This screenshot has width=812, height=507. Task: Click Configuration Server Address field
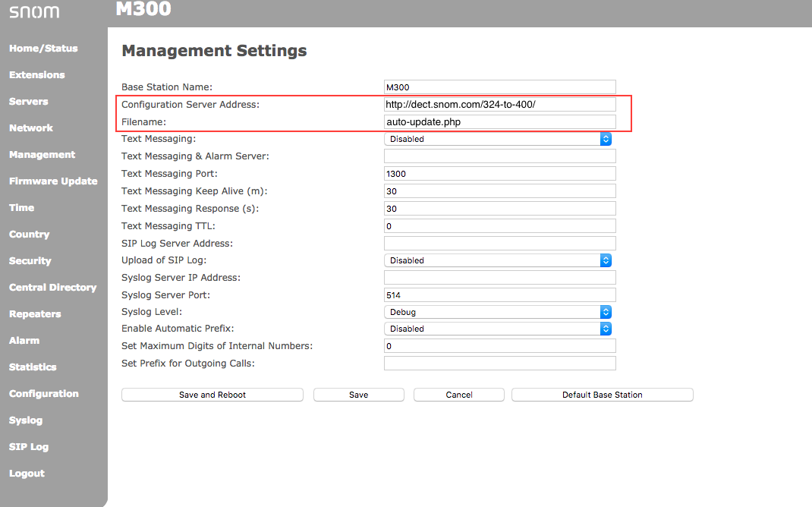tap(500, 104)
